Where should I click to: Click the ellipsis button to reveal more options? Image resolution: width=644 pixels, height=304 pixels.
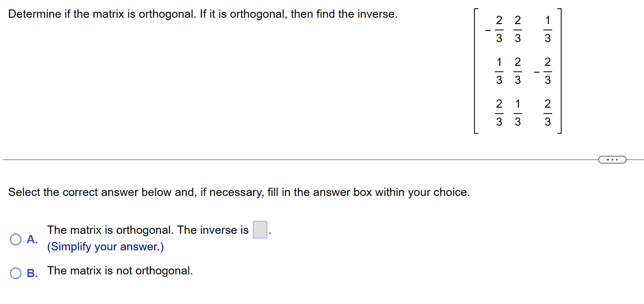[x=612, y=159]
